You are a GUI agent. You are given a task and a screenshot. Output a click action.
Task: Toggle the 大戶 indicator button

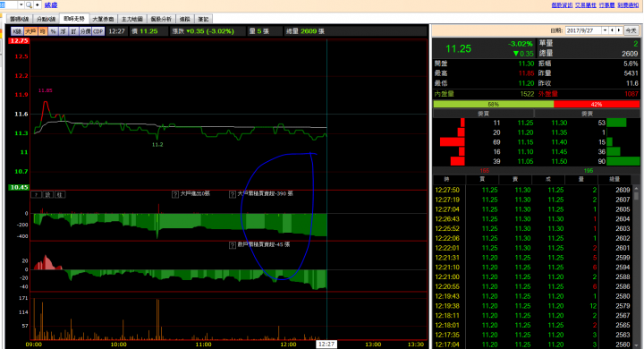pyautogui.click(x=30, y=31)
